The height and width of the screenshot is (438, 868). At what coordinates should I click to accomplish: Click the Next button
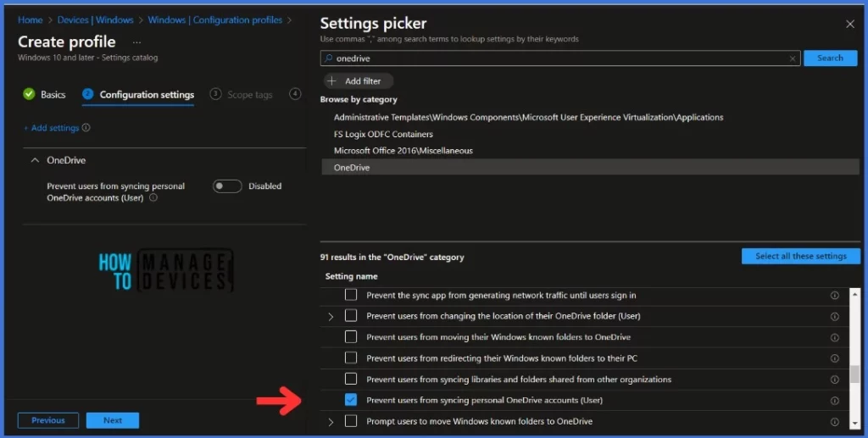pyautogui.click(x=113, y=420)
